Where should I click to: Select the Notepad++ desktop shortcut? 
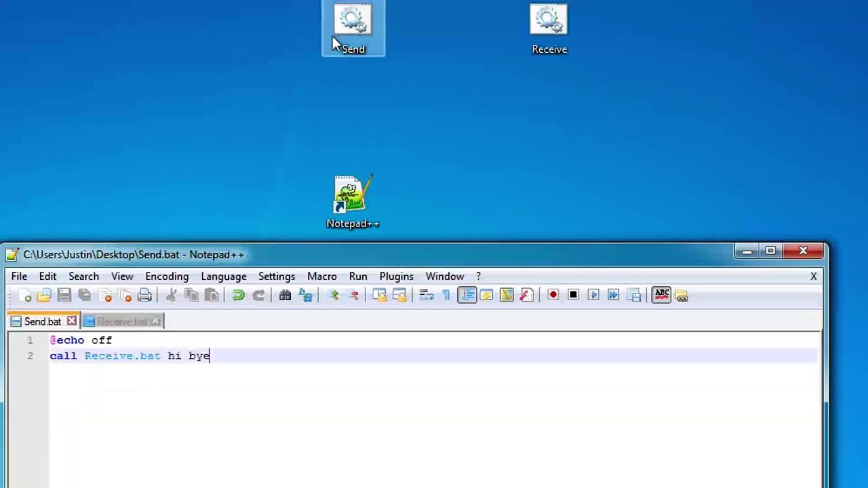353,203
